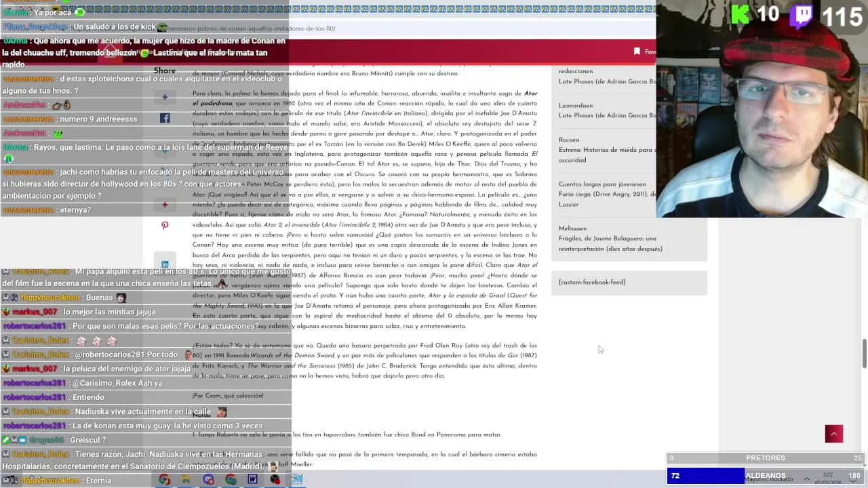Click the 'Share' heading label
This screenshot has height=488, width=868.
click(x=165, y=70)
